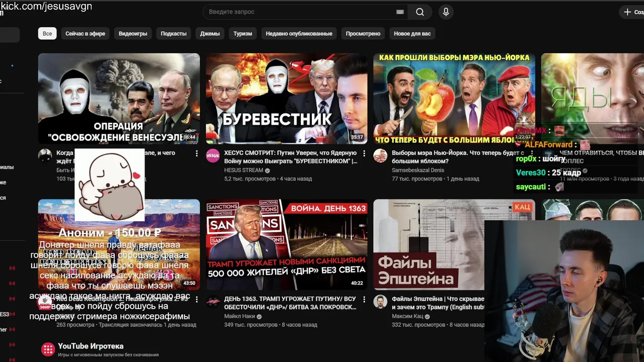Go to Samsebeskazal Denis channel name
Screen dimensions: 644x362
coord(418,170)
